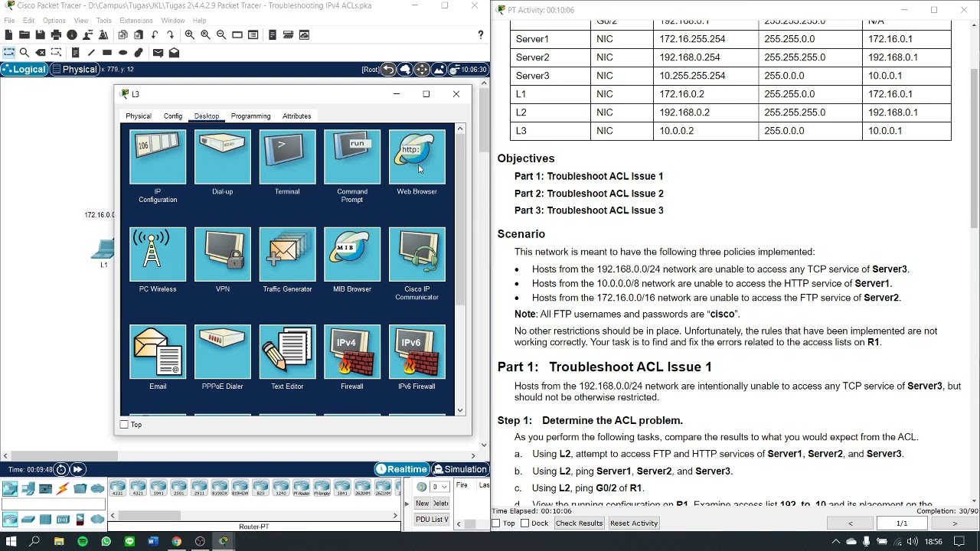Open Cisco IP Communicator
The image size is (980, 551).
pos(416,255)
